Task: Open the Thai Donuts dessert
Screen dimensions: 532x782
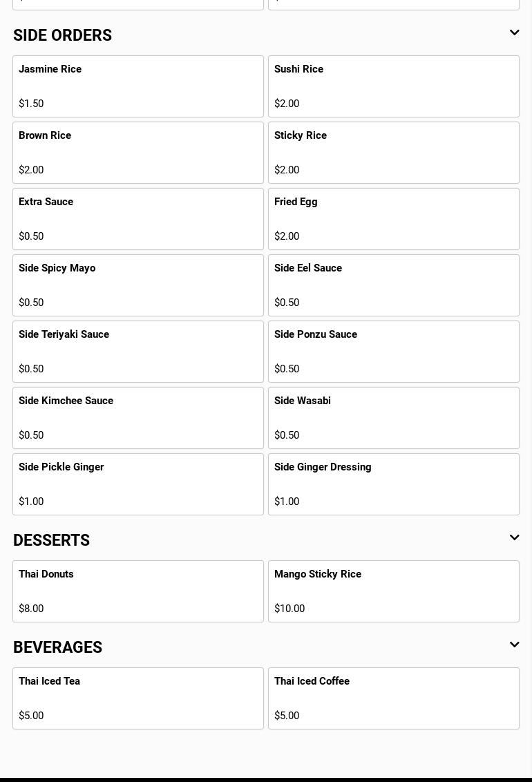Action: click(138, 591)
